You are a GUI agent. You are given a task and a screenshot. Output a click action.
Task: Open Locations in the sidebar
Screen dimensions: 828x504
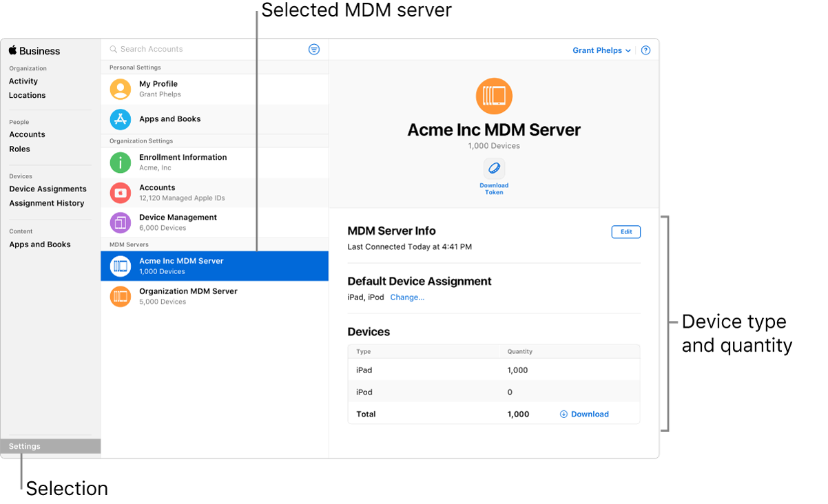tap(28, 96)
